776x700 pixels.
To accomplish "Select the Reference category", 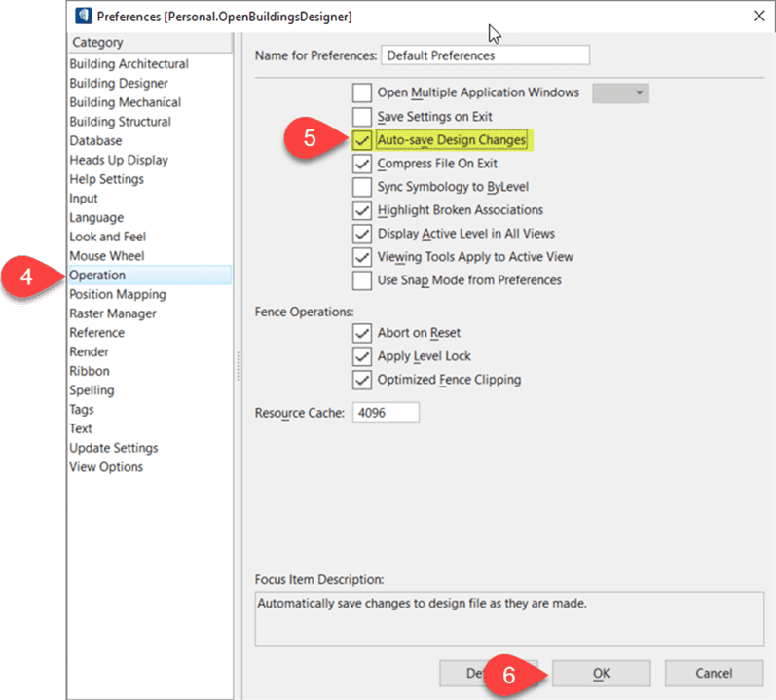I will pos(150,332).
